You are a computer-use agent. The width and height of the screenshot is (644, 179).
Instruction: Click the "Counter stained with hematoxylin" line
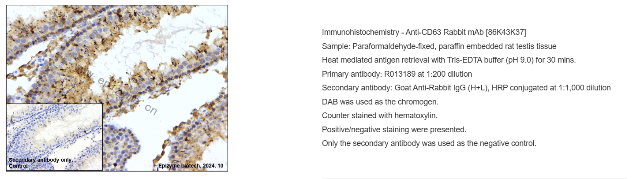click(x=379, y=116)
